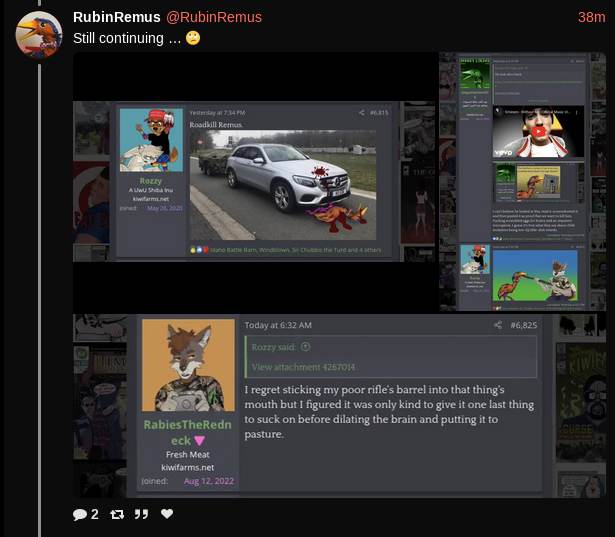The image size is (615, 537).
Task: Click the reply comment icon
Action: 80,514
